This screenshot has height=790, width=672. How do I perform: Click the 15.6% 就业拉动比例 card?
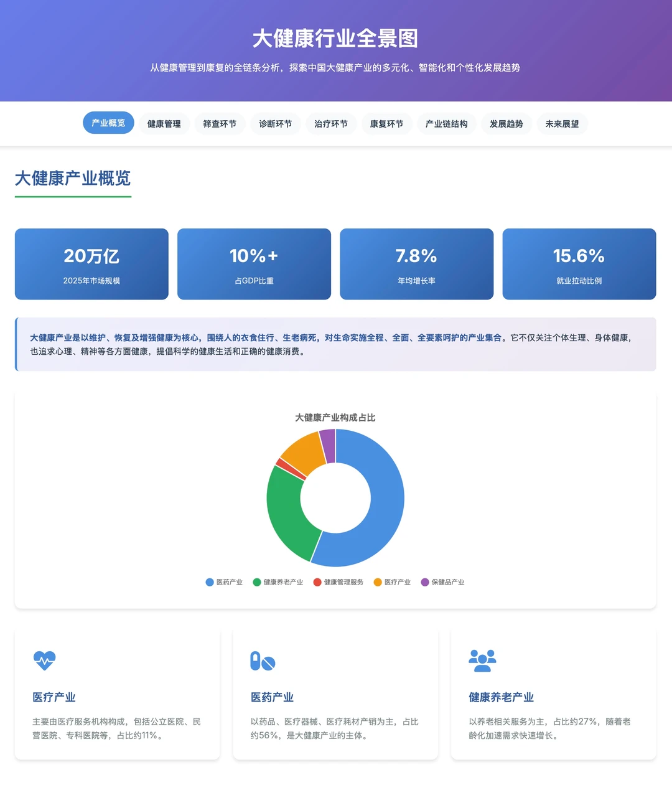click(x=579, y=263)
